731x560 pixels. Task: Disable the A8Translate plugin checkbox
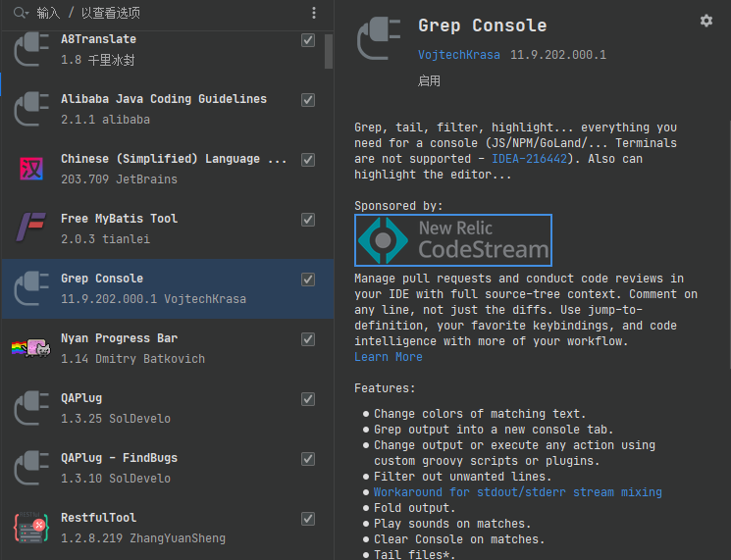click(308, 40)
